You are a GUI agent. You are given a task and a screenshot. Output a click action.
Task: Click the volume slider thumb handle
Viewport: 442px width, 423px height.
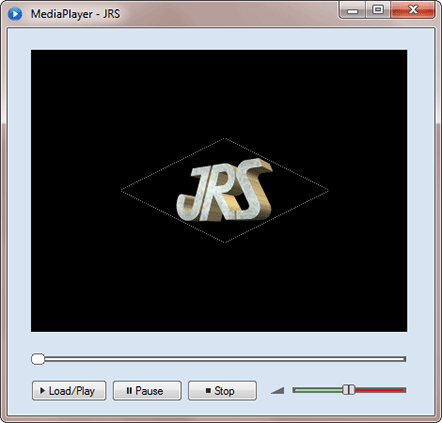(x=349, y=389)
